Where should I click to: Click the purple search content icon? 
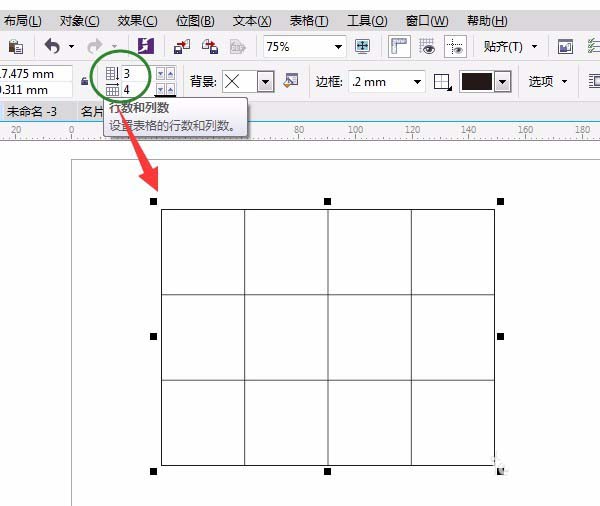pyautogui.click(x=146, y=46)
